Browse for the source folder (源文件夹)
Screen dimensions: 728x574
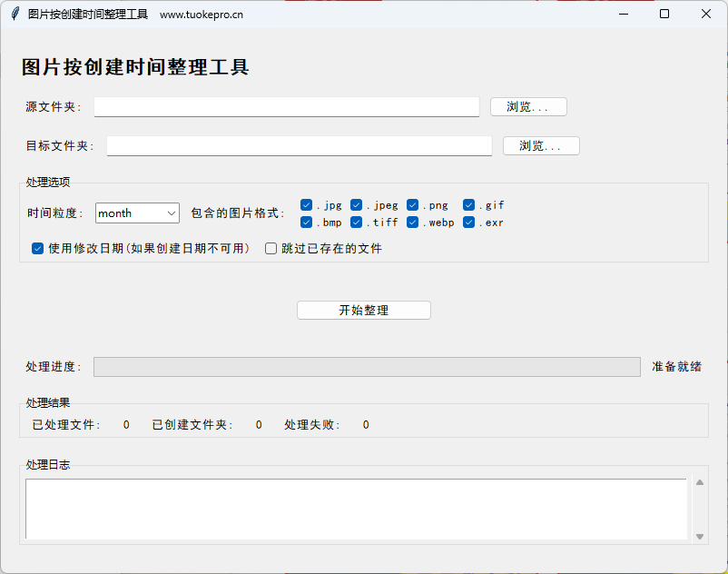528,107
